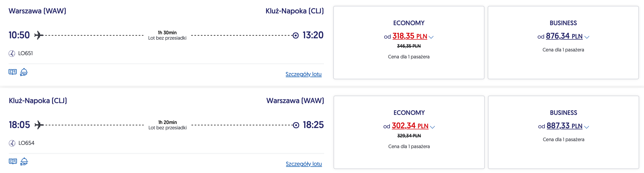This screenshot has width=644, height=173.
Task: Click arrival marker icon beside 18:25
Action: (x=296, y=125)
